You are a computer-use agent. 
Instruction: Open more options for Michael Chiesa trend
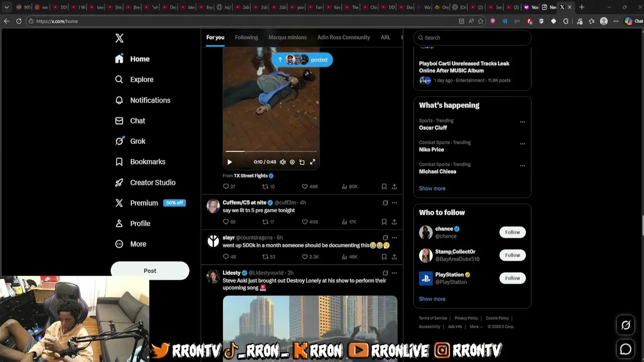[522, 165]
